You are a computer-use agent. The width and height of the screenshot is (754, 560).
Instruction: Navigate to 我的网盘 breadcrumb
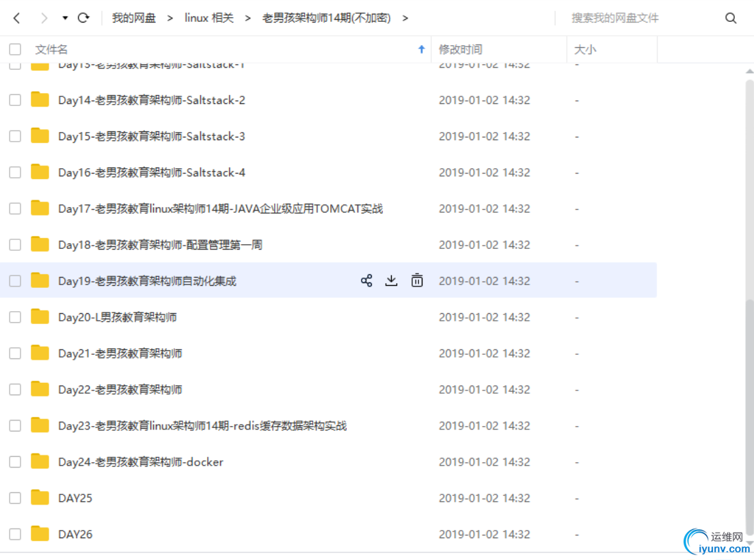click(134, 18)
